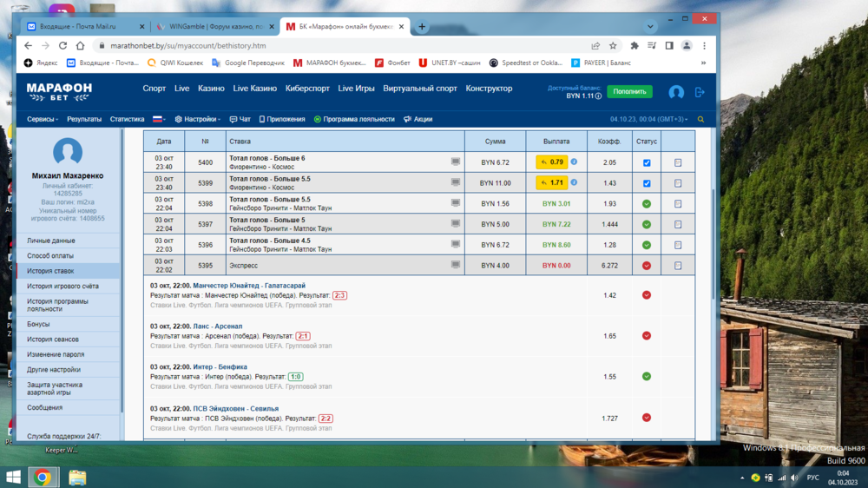Toggle the status checkbox of bet 5399
Screen dimensions: 868x488
coord(647,183)
